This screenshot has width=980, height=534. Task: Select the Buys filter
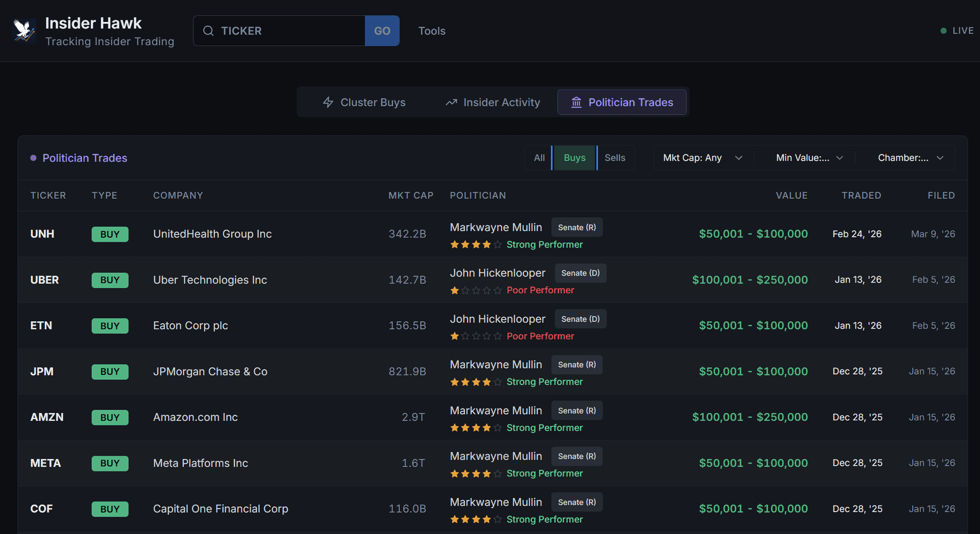click(575, 158)
